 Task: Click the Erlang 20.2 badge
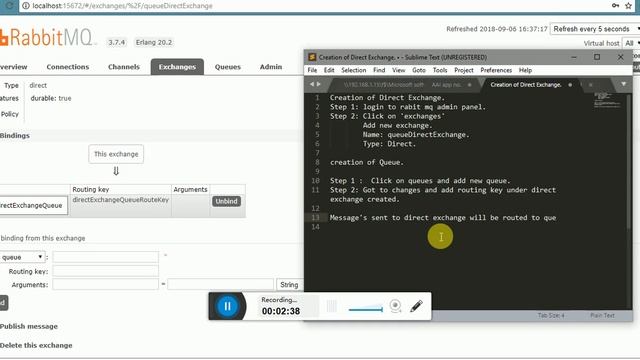tap(154, 42)
